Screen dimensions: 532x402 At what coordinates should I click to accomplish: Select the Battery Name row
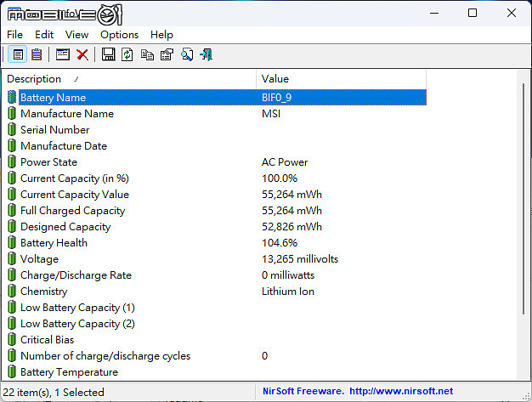click(218, 98)
